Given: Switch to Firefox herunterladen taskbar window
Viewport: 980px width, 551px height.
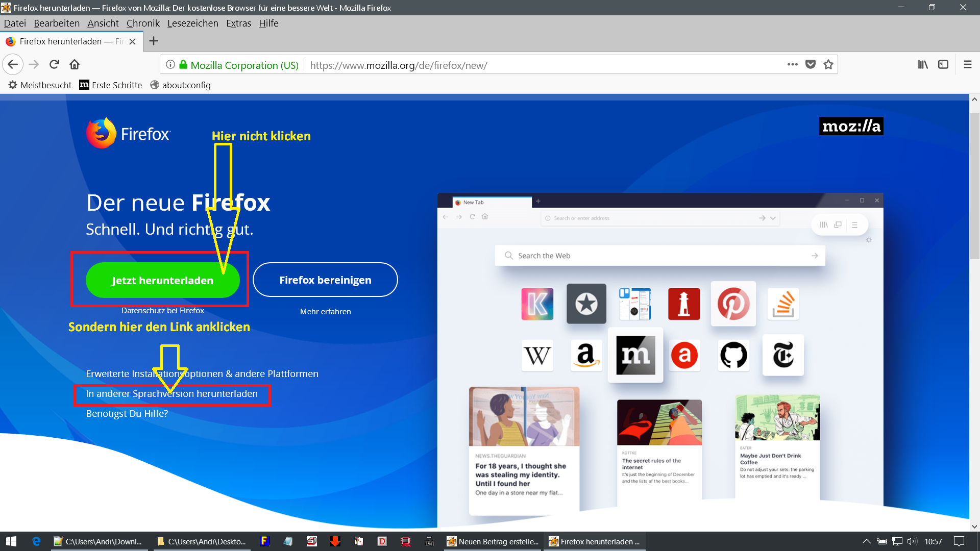Looking at the screenshot, I should [595, 541].
